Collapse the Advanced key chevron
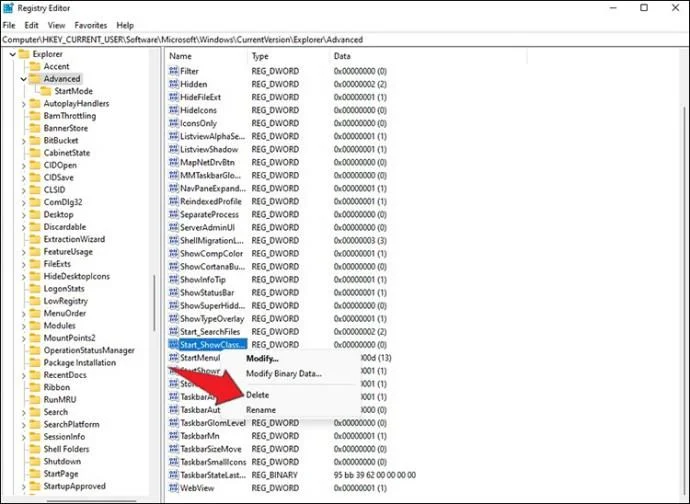Viewport: 690px width, 504px height. tap(23, 79)
